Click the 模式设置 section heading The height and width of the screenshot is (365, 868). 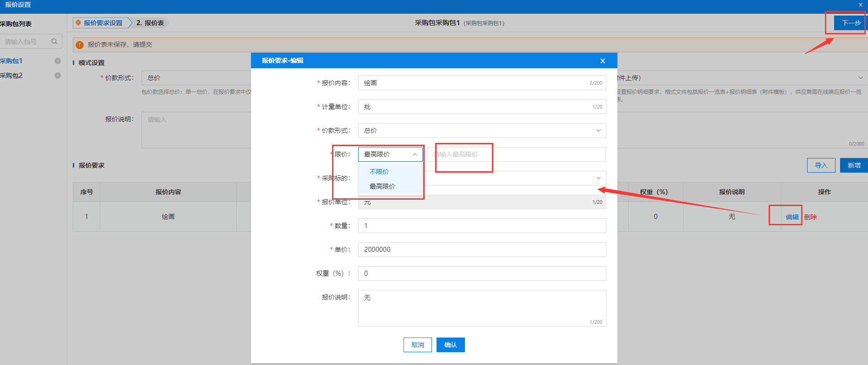(92, 63)
